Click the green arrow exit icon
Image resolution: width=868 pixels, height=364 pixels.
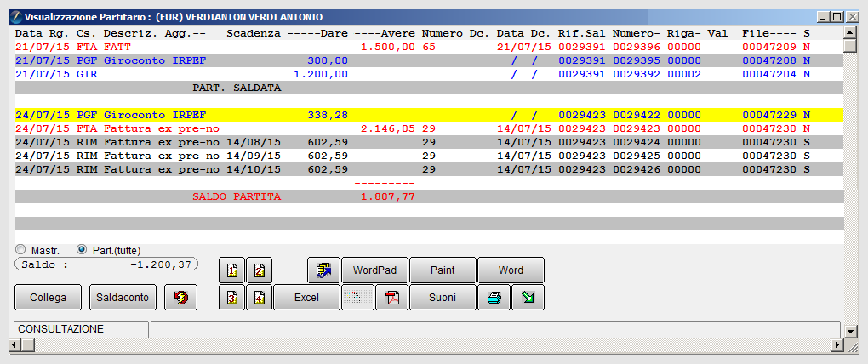[528, 297]
